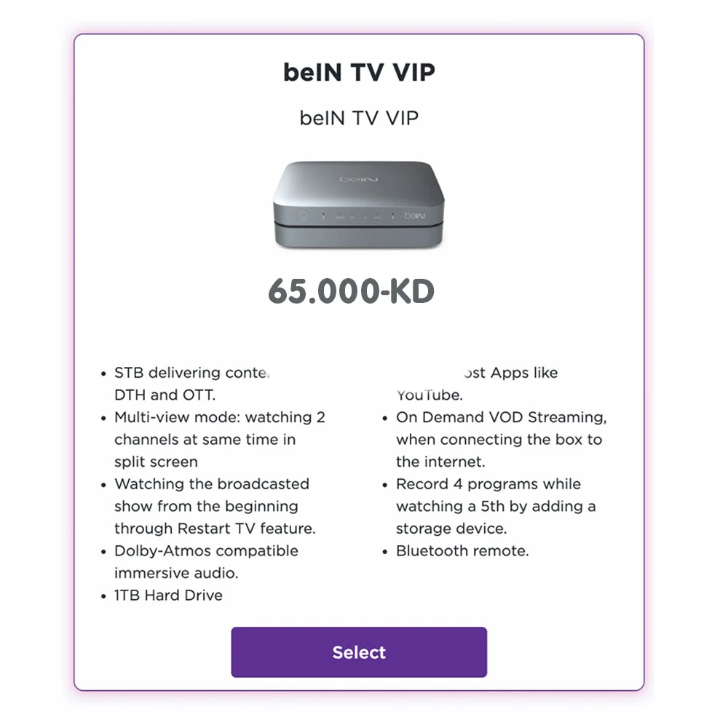
Task: Click the 65.000-KD price label
Action: pos(351,291)
